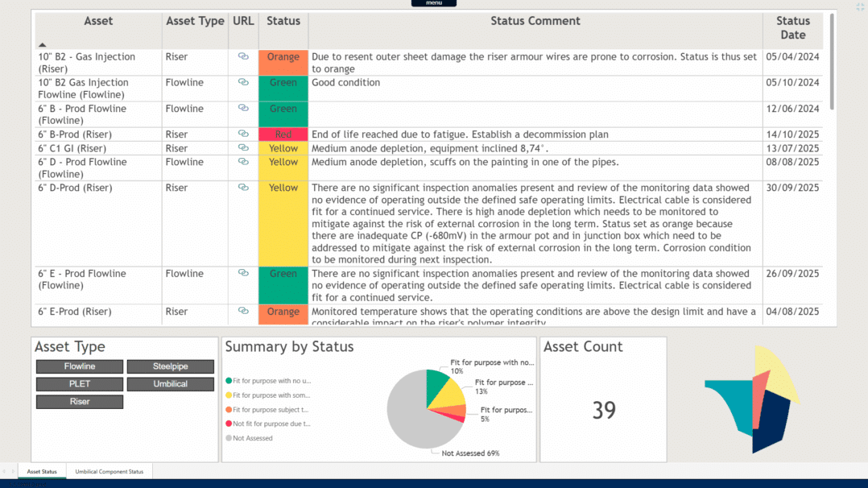Screen dimensions: 868x488
Task: Toggle the Steelpipe asset type filter
Action: pyautogui.click(x=170, y=366)
